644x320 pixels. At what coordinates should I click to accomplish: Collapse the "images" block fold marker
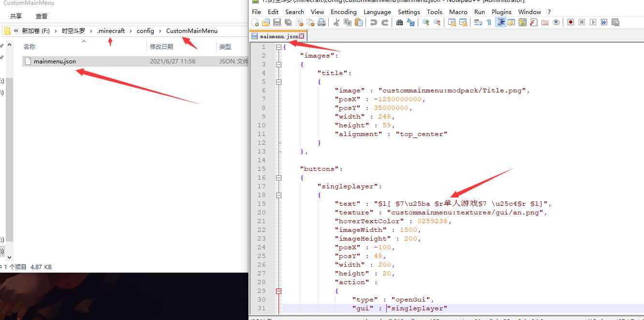[278, 64]
